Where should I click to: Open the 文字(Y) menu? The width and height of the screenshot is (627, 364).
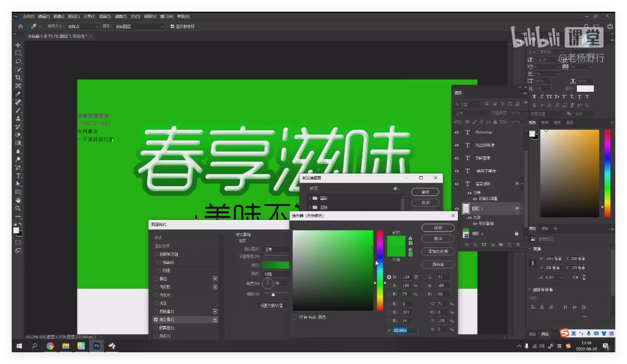pos(89,17)
